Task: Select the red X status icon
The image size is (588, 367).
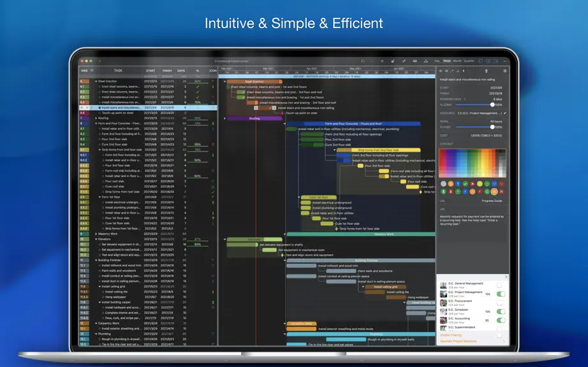Action: pos(473,184)
